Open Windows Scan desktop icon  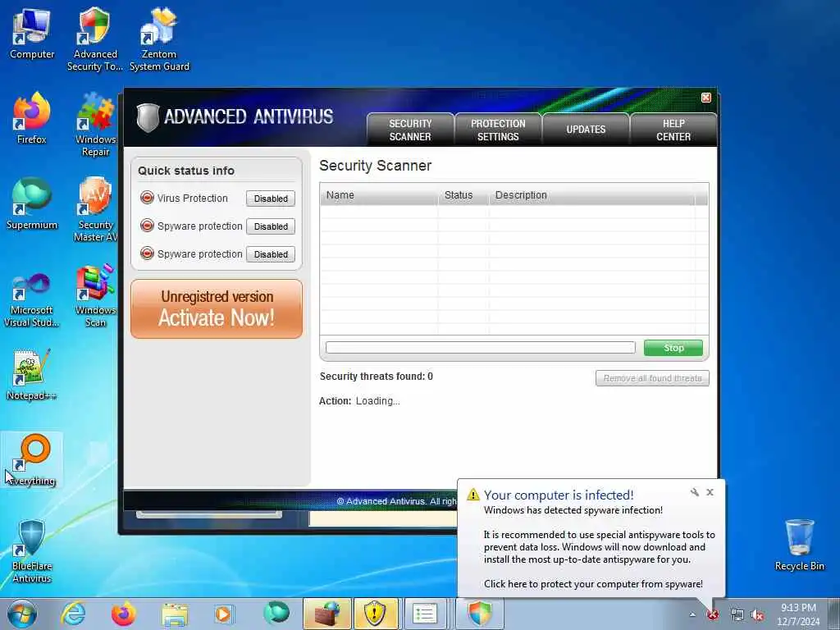tap(95, 294)
